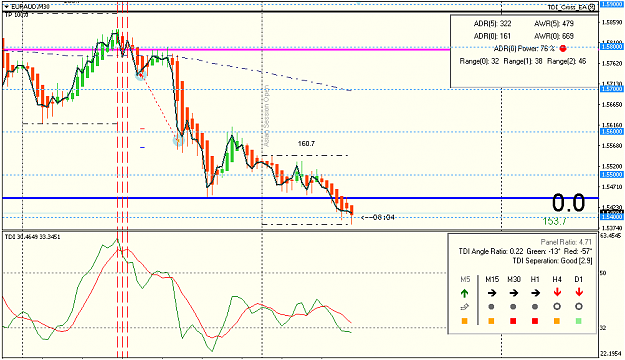Select the H4 timeframe label
The height and width of the screenshot is (360, 625).
click(x=557, y=279)
